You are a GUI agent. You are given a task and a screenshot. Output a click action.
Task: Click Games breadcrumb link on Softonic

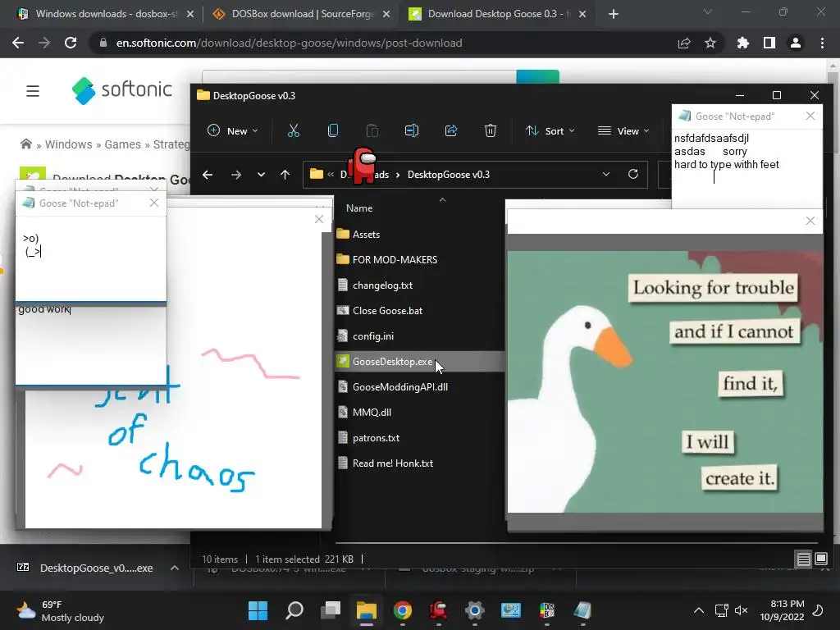click(123, 144)
